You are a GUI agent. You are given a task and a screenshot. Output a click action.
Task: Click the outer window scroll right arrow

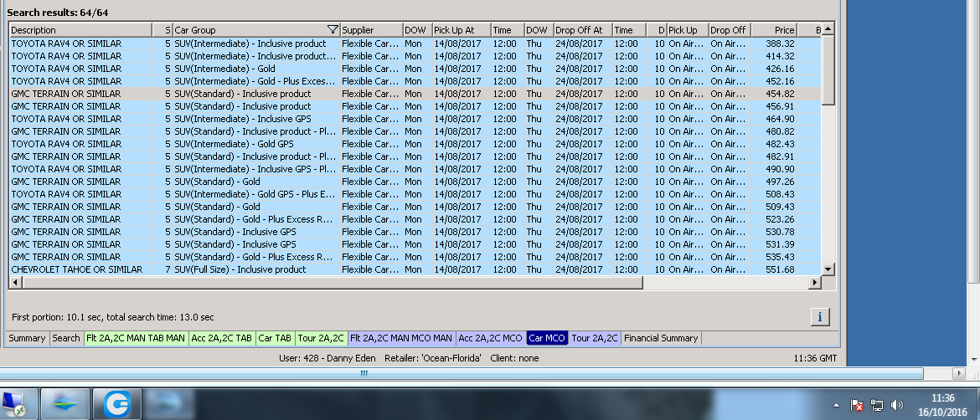point(959,373)
